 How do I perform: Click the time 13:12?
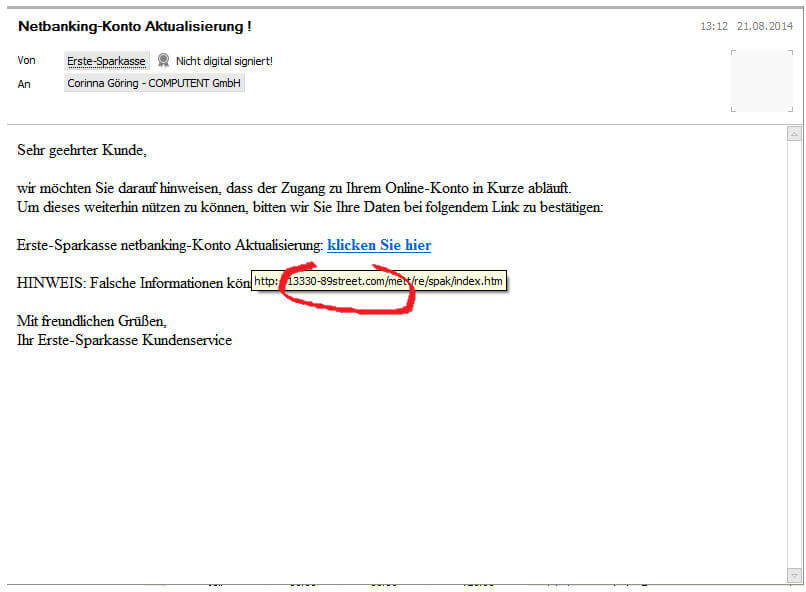point(714,26)
